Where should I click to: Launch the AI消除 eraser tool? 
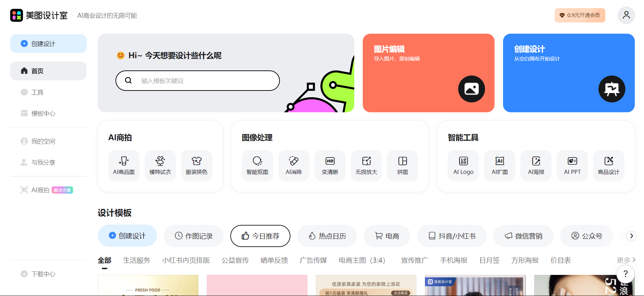[x=294, y=166]
